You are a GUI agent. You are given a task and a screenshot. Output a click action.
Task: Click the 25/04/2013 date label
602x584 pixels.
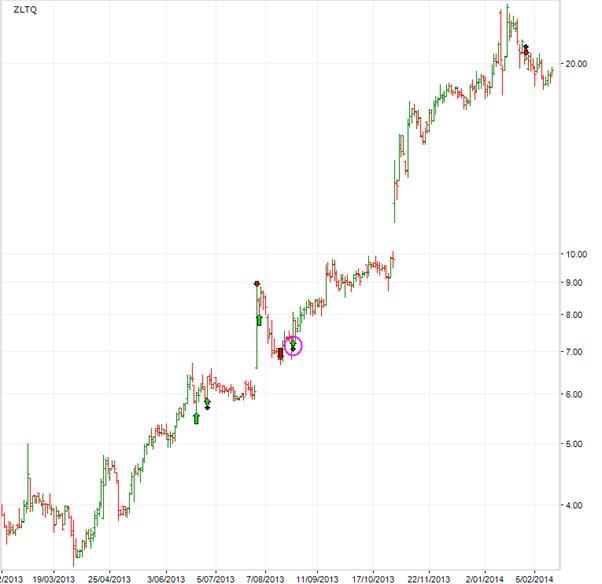(109, 579)
